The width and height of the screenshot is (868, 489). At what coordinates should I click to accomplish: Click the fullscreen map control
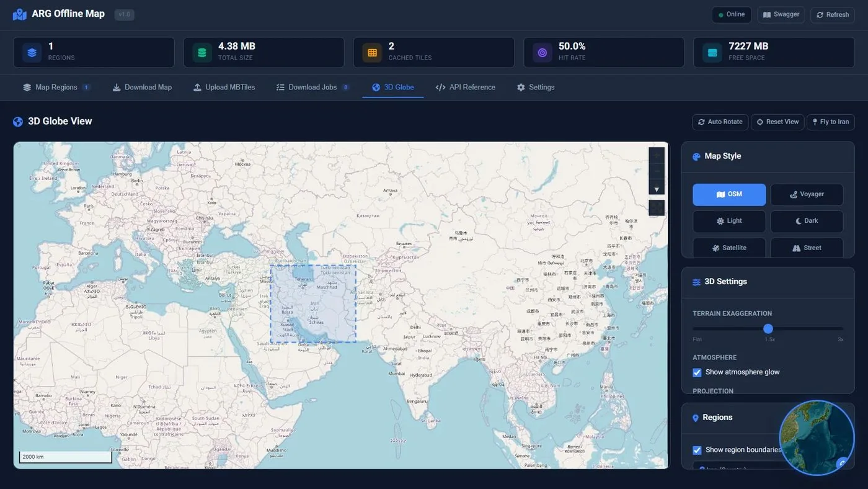click(x=657, y=208)
